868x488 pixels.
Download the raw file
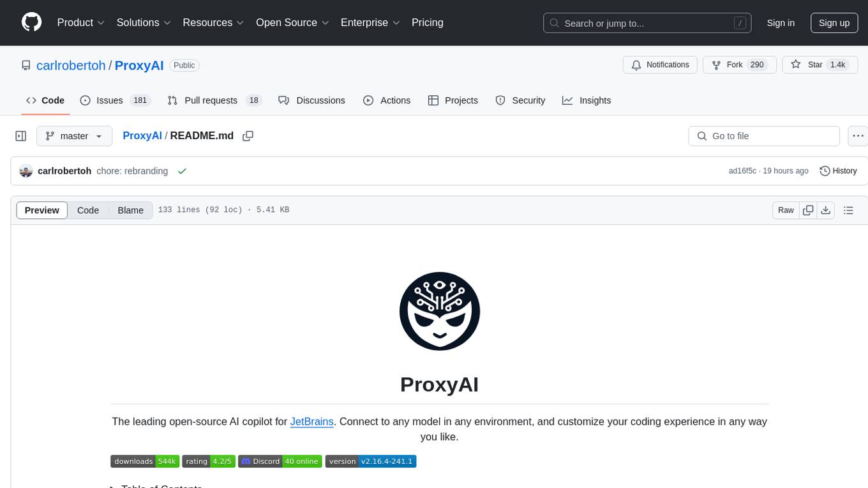(825, 210)
